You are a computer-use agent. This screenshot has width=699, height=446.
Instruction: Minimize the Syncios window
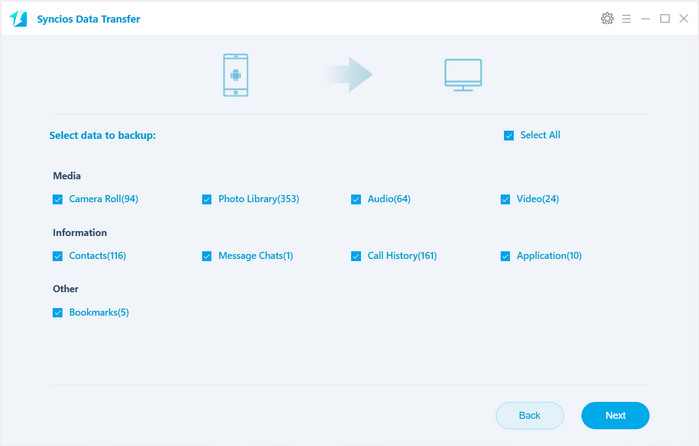click(x=646, y=19)
